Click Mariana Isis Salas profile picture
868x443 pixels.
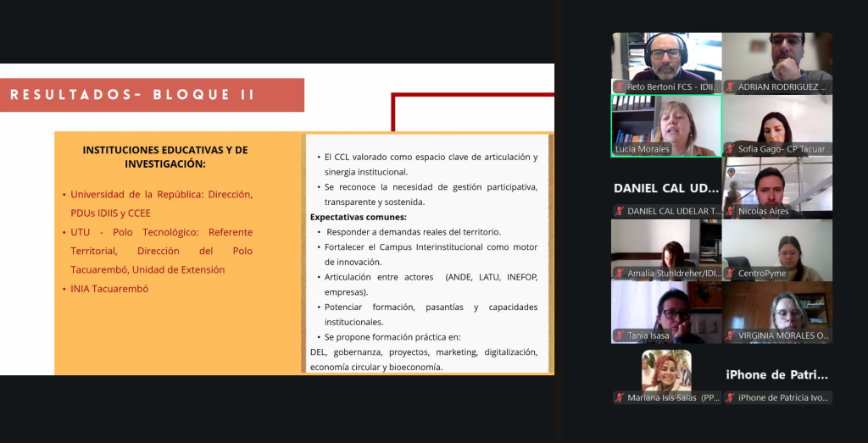click(x=665, y=370)
